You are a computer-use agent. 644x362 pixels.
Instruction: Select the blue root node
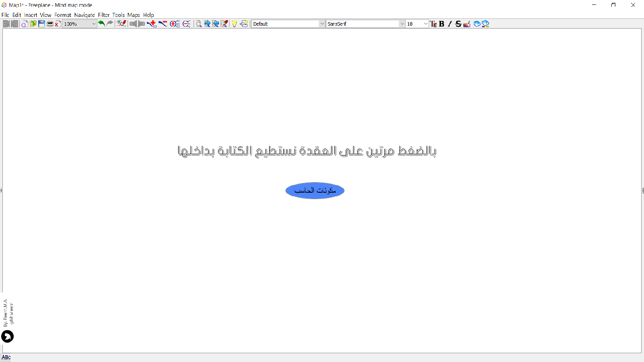(315, 191)
